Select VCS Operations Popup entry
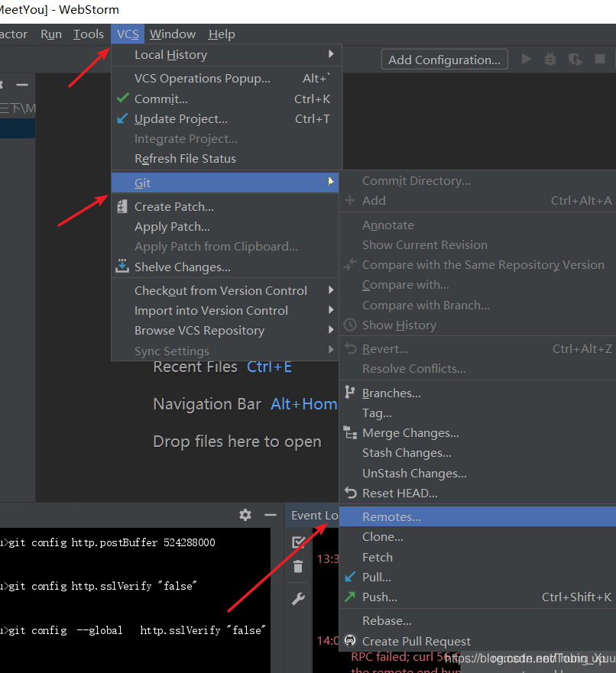 tap(227, 78)
